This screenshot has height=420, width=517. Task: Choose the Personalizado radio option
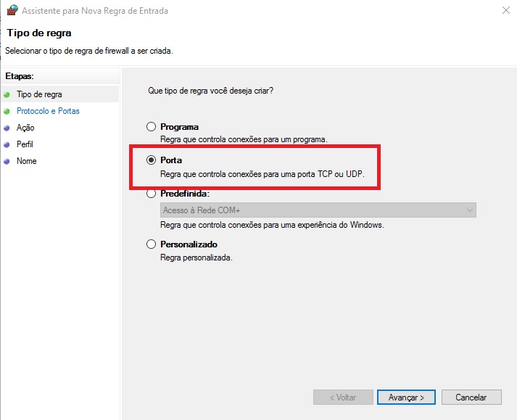151,244
